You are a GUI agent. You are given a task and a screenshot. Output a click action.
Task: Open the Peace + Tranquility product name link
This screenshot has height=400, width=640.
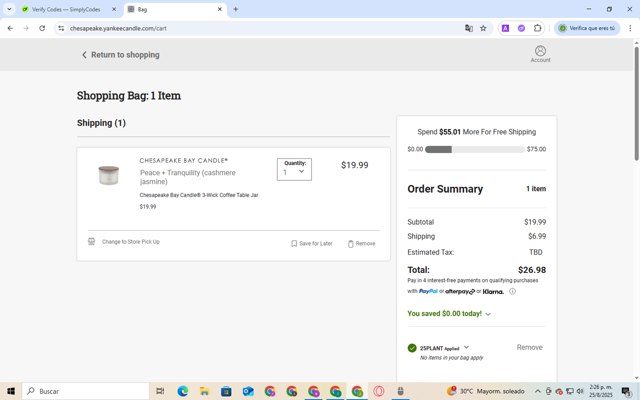pos(188,177)
